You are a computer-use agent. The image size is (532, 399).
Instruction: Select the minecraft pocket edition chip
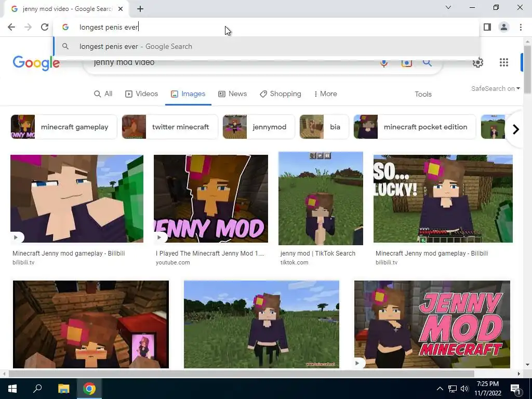(x=415, y=127)
